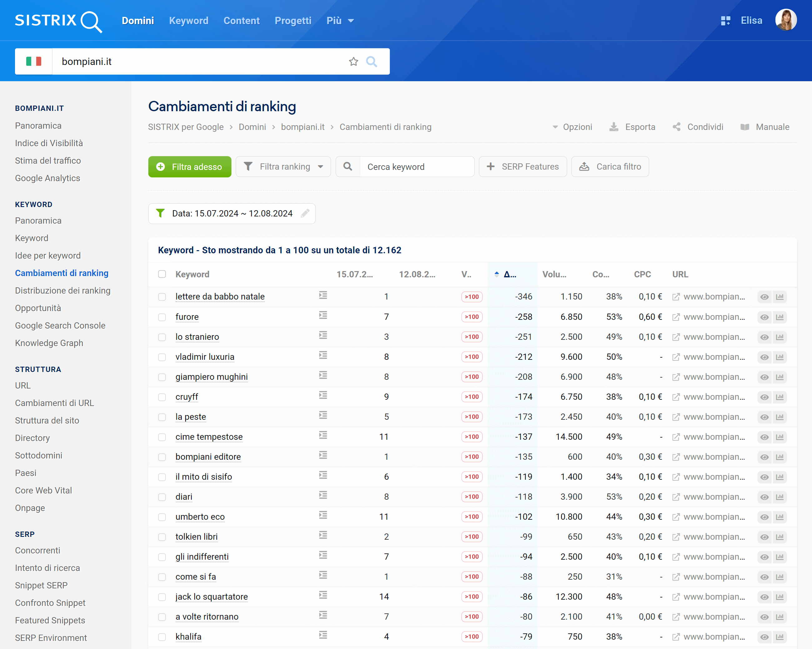Expand the Più menu dropdown
This screenshot has height=649, width=812.
click(x=340, y=21)
